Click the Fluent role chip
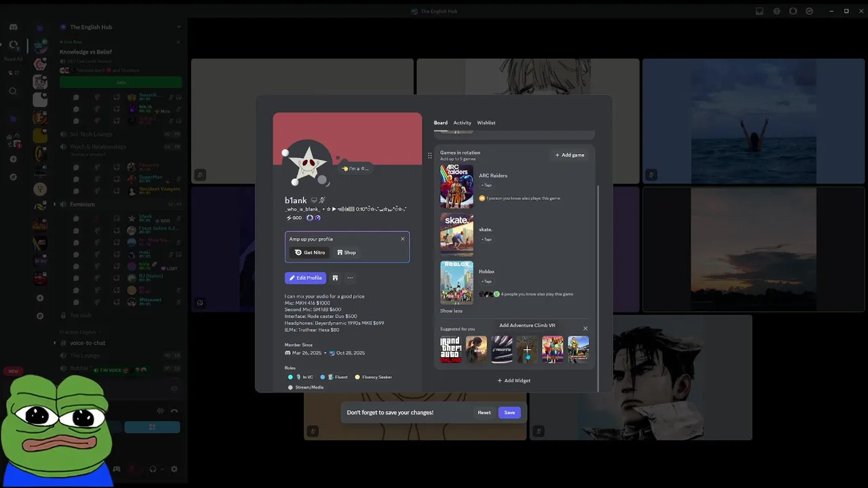The width and height of the screenshot is (868, 488). point(334,377)
